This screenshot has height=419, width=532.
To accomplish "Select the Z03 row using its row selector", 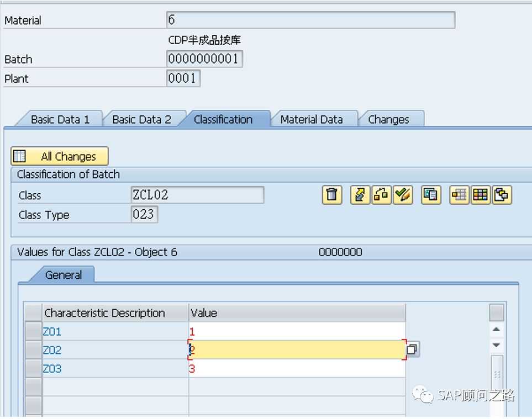I will [34, 368].
